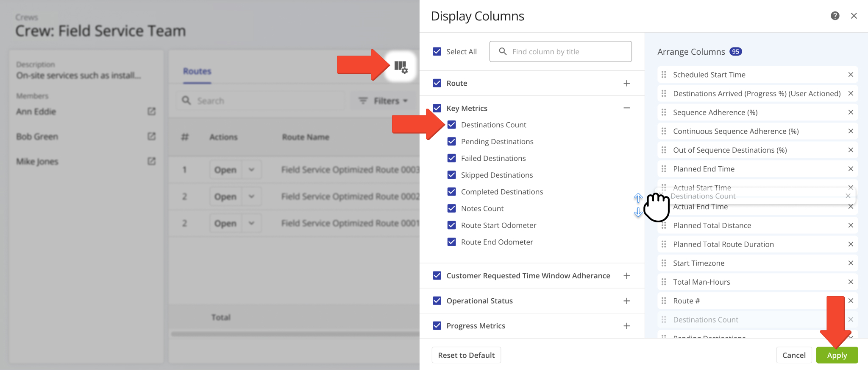Open the display columns settings icon

(x=401, y=67)
